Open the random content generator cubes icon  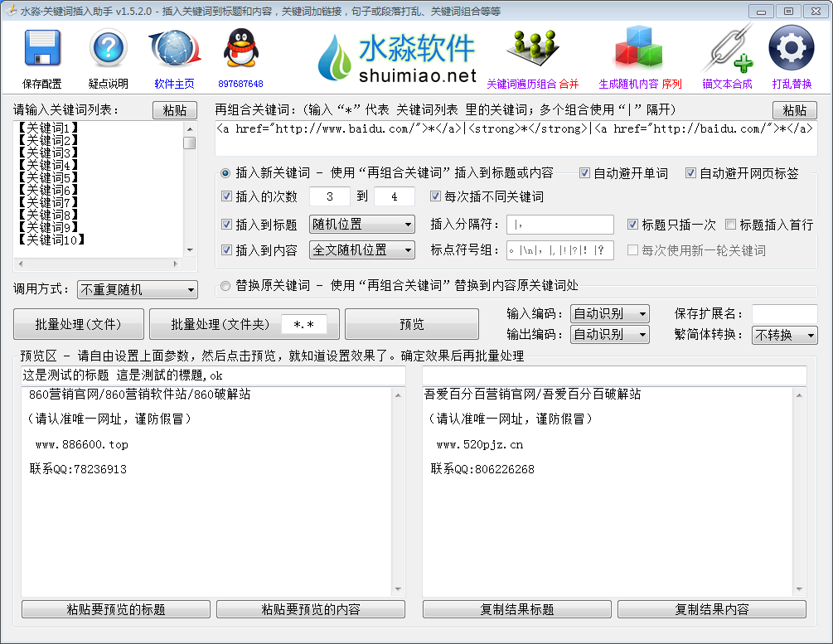point(639,48)
